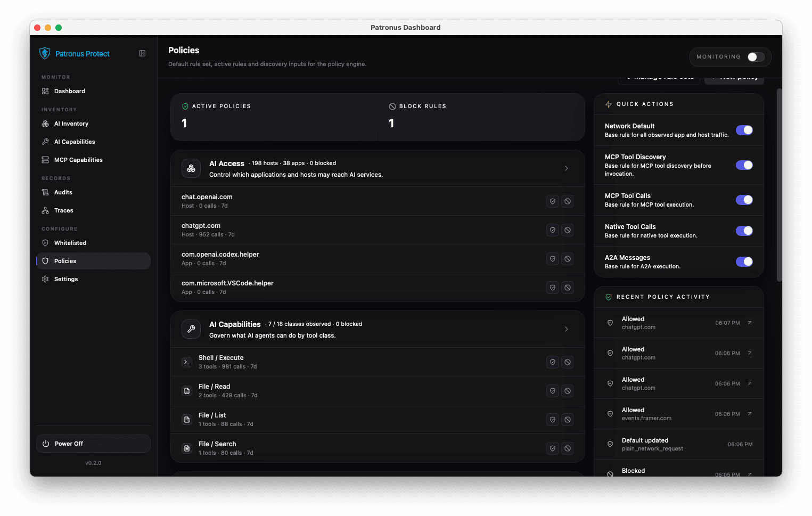This screenshot has height=516, width=812.
Task: Go to Dashboard in the sidebar
Action: click(x=93, y=91)
